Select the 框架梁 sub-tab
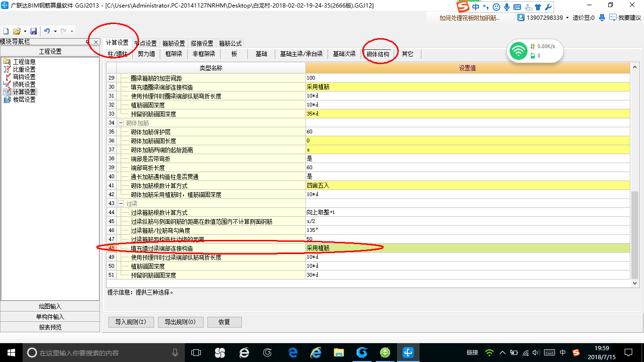The image size is (644, 362). 173,54
